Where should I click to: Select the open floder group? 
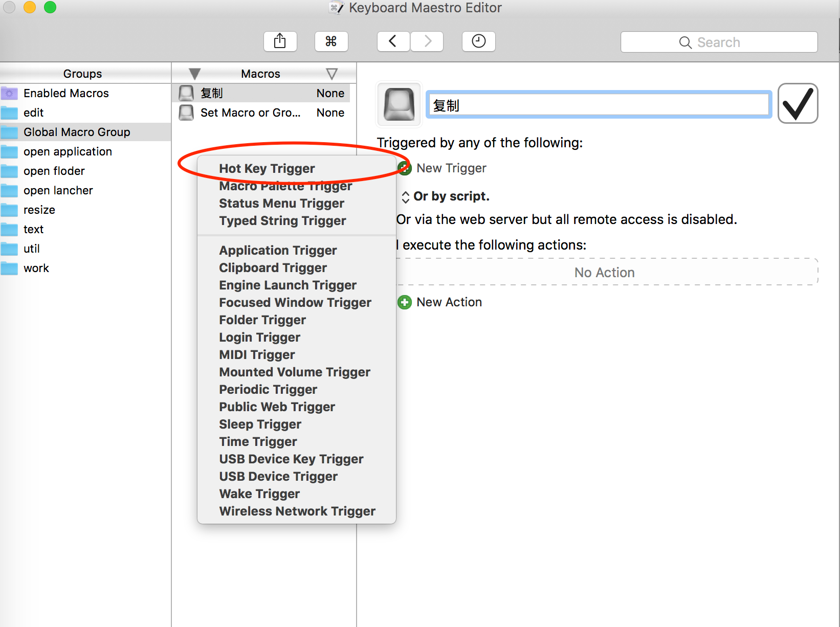[85, 171]
